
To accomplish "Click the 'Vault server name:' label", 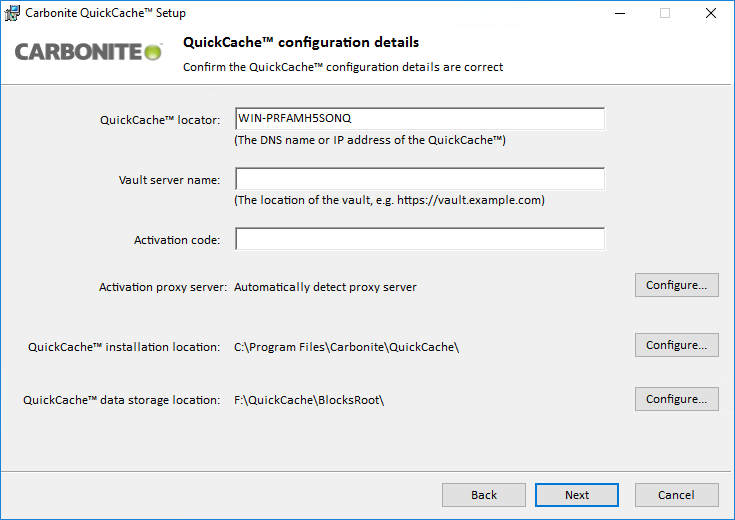I will 168,181.
